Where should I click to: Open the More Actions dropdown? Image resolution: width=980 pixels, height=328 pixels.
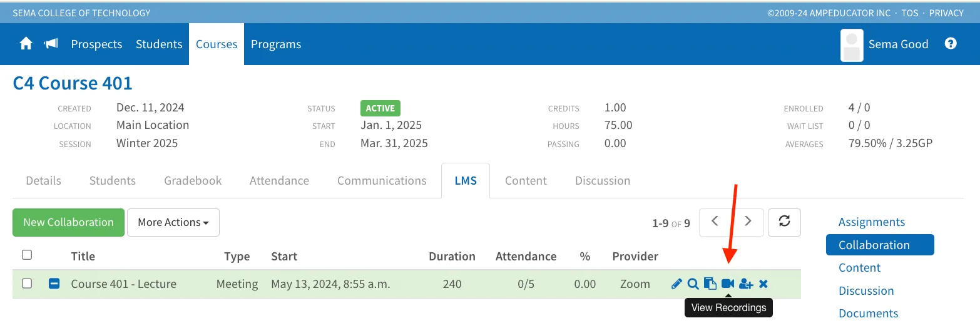pyautogui.click(x=173, y=222)
